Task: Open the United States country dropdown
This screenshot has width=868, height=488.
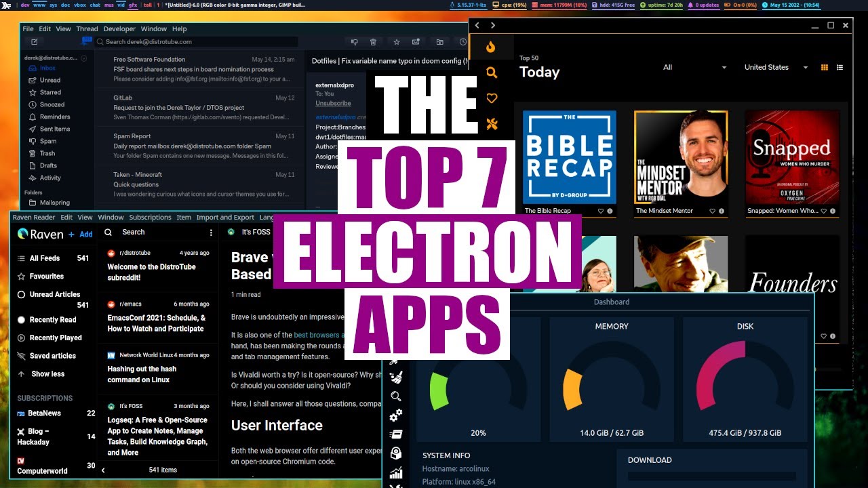Action: pyautogui.click(x=776, y=67)
